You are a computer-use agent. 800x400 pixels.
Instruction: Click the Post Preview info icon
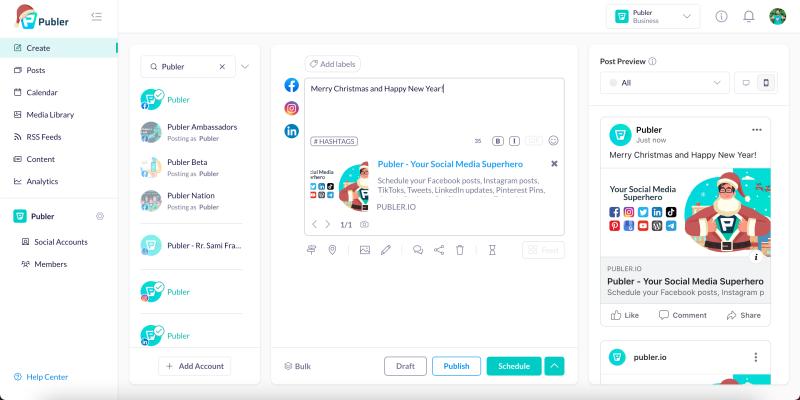click(x=652, y=61)
